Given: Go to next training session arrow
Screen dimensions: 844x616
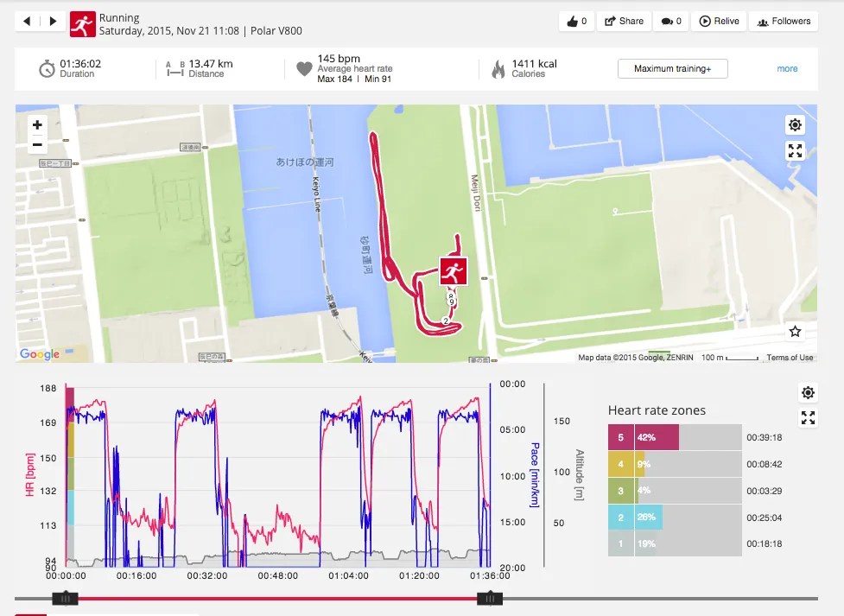Looking at the screenshot, I should point(53,22).
